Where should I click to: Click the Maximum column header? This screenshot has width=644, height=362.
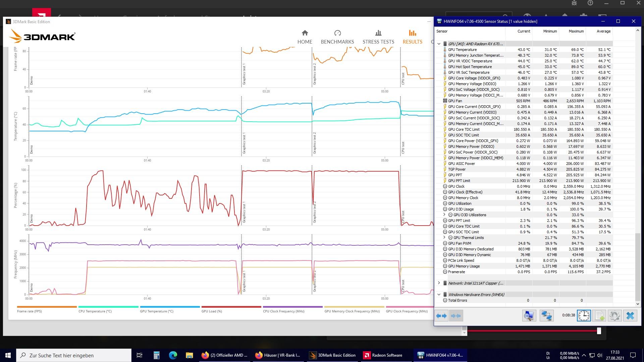573,31
